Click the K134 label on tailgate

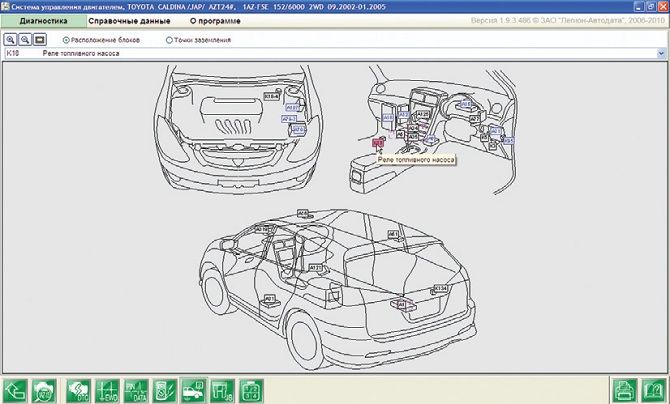coord(441,289)
